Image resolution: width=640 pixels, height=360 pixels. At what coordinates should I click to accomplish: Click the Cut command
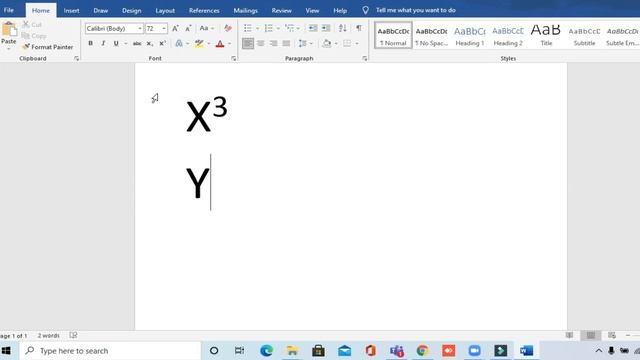pyautogui.click(x=32, y=24)
